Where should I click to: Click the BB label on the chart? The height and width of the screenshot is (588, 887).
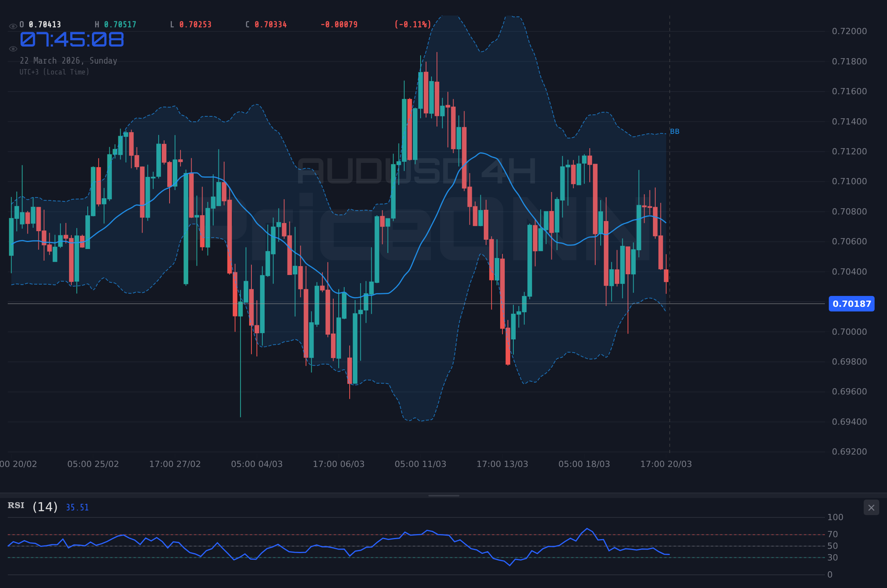(674, 132)
